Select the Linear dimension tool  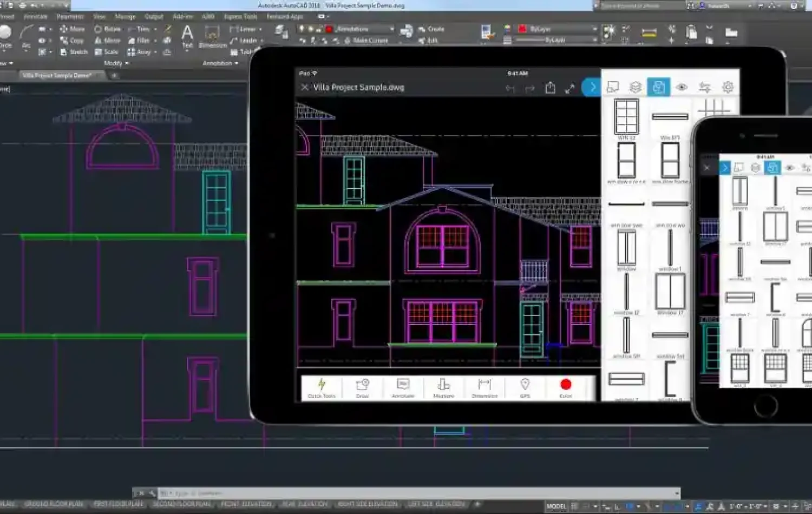(243, 29)
